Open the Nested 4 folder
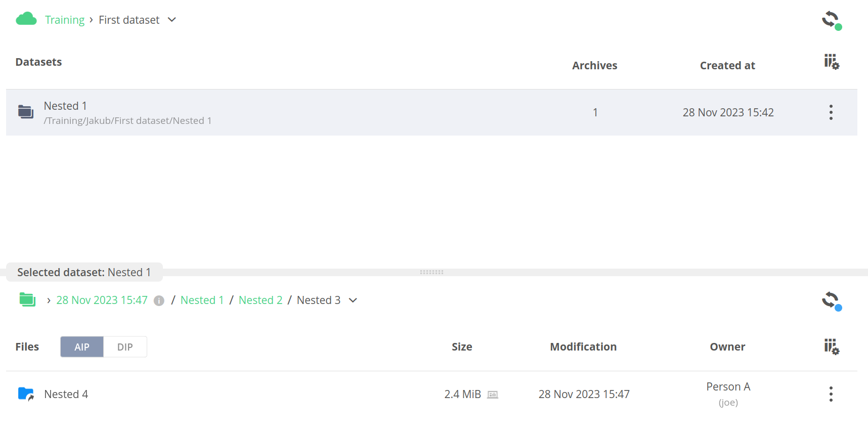The width and height of the screenshot is (868, 434). [x=66, y=395]
